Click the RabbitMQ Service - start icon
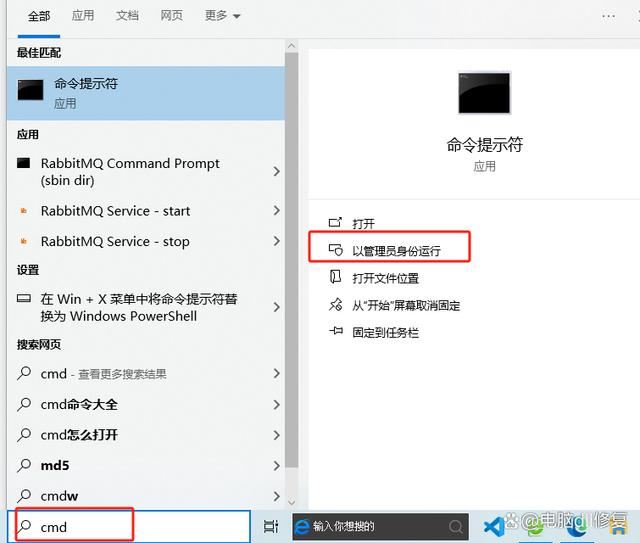This screenshot has height=543, width=640. click(25, 211)
